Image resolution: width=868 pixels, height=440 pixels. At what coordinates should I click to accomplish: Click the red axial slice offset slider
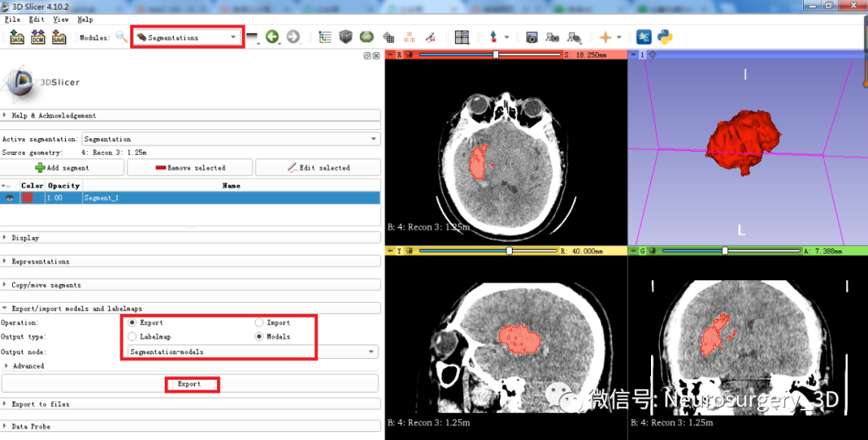point(490,55)
